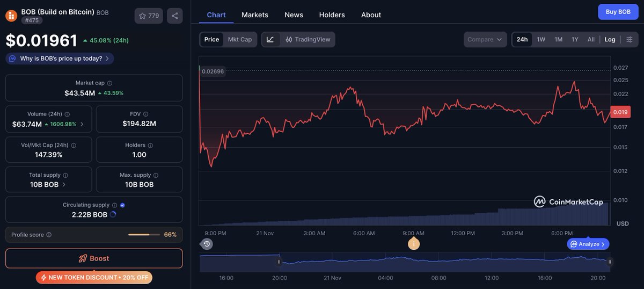
Task: Select the 1W time range
Action: (x=541, y=39)
